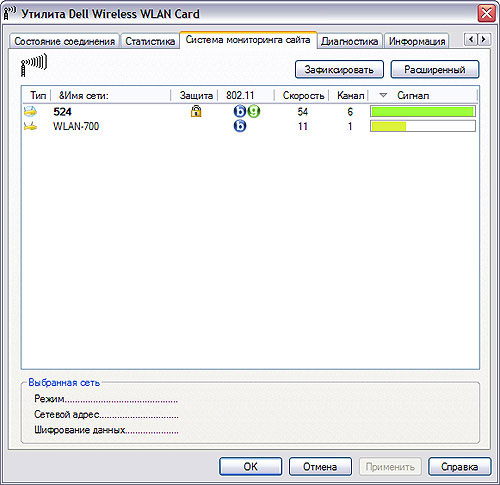Open help with Справка button
The width and height of the screenshot is (500, 485).
pos(459,466)
